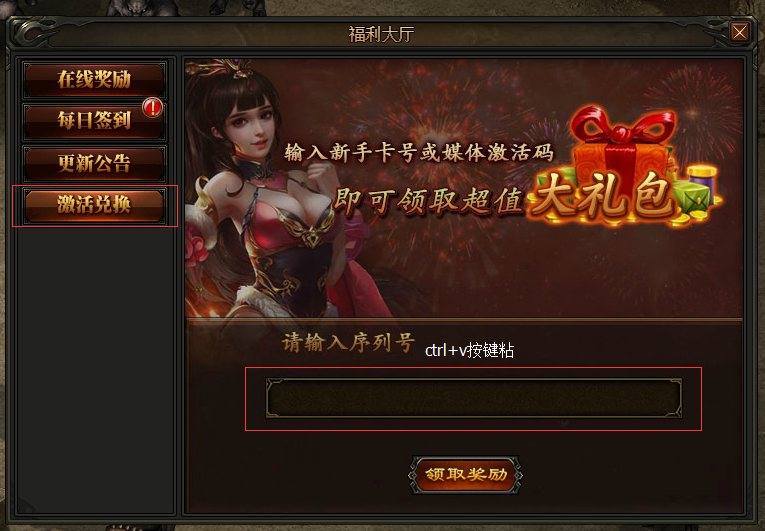Click the 输入新手卡号或媒体激活码 banner text
This screenshot has height=531, width=765.
(x=419, y=153)
